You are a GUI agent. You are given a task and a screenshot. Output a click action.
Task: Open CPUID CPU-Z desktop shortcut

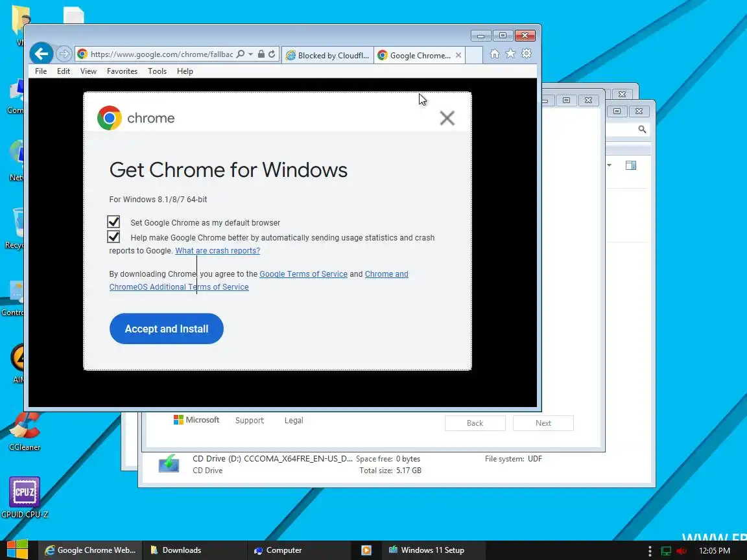(24, 498)
